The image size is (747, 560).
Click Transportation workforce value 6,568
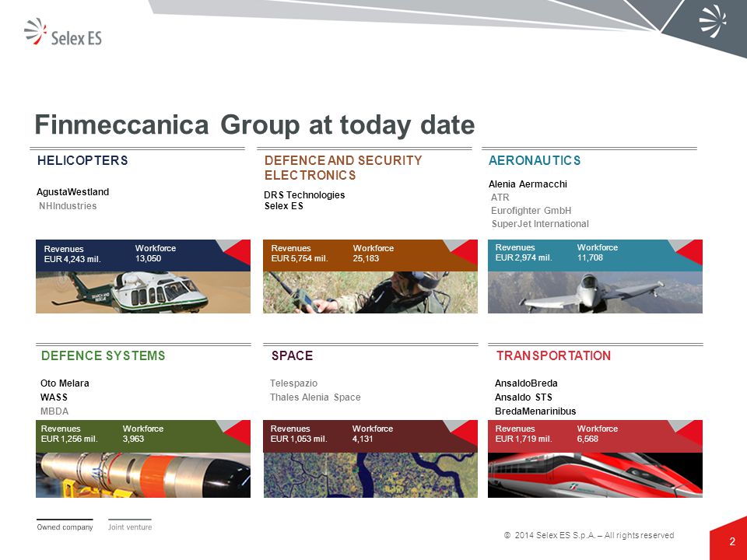click(587, 439)
